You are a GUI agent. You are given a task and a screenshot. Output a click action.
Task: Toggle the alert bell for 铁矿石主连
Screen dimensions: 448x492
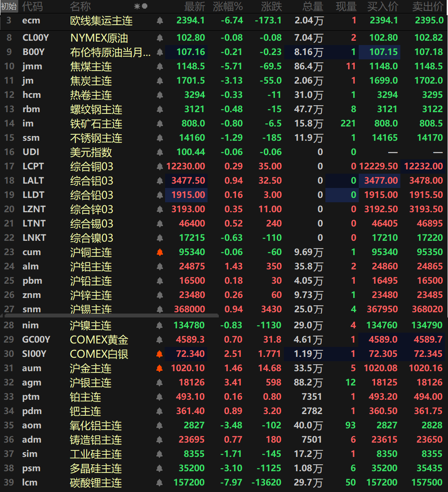click(x=159, y=123)
